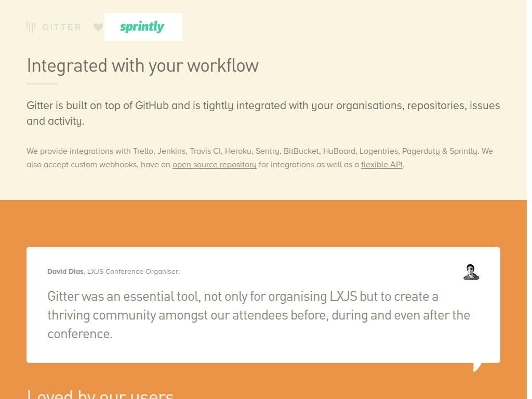Click the word Trello in integrations list
Image resolution: width=532 pixels, height=399 pixels.
coord(143,151)
